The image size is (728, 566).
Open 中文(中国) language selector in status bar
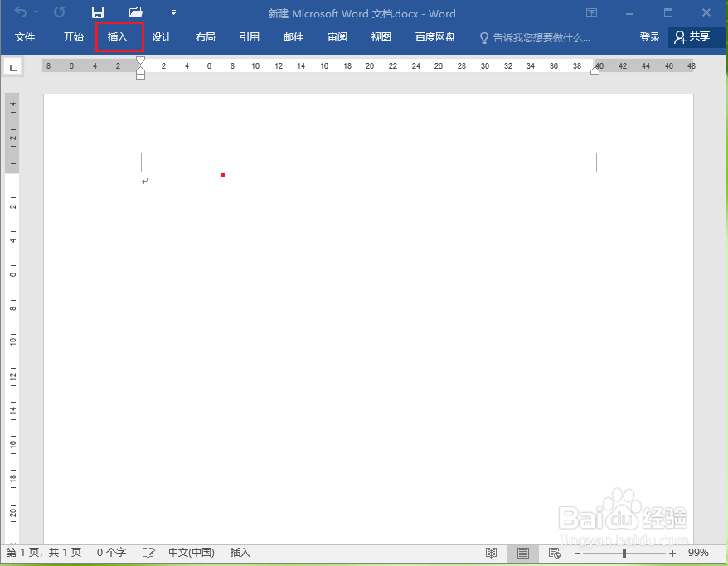[192, 553]
